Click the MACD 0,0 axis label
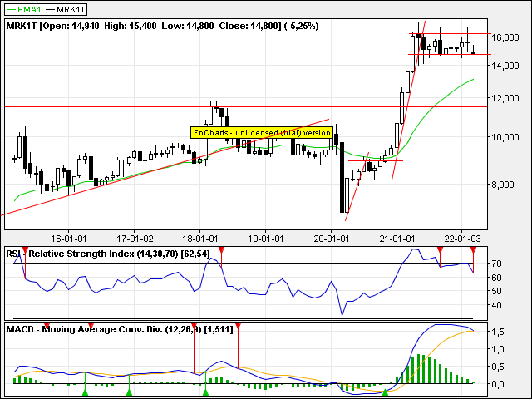532x399 pixels. 497,384
